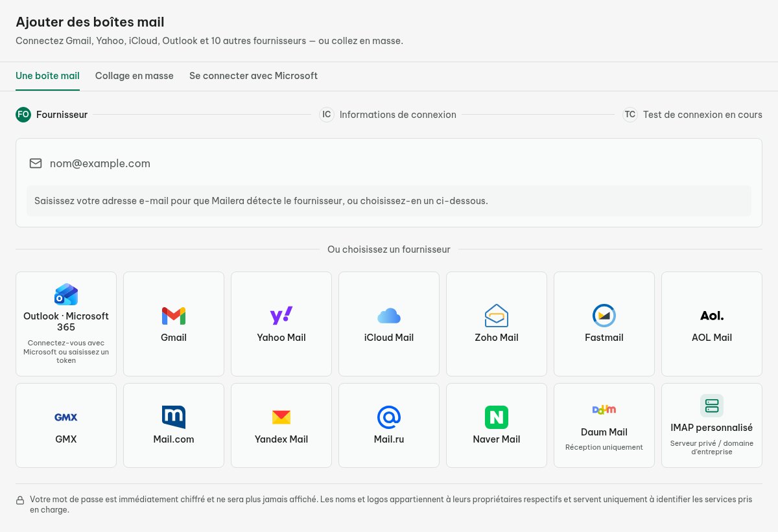Pick the Fastmail provider label
Viewport: 778px width, 532px height.
[x=604, y=338]
